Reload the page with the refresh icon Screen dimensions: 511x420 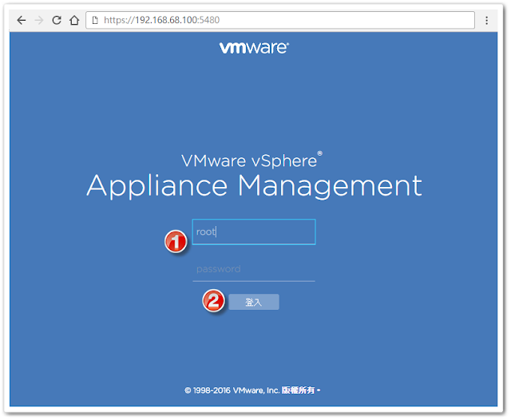point(57,20)
